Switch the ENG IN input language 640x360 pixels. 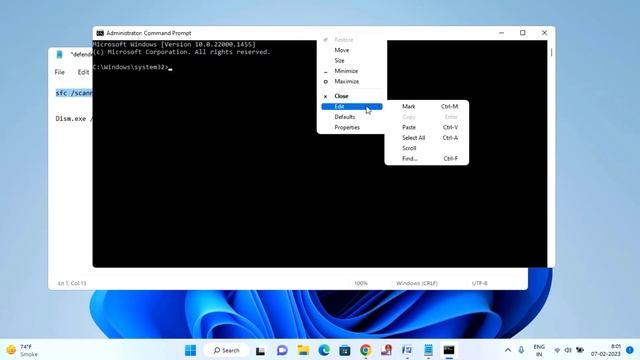539,350
